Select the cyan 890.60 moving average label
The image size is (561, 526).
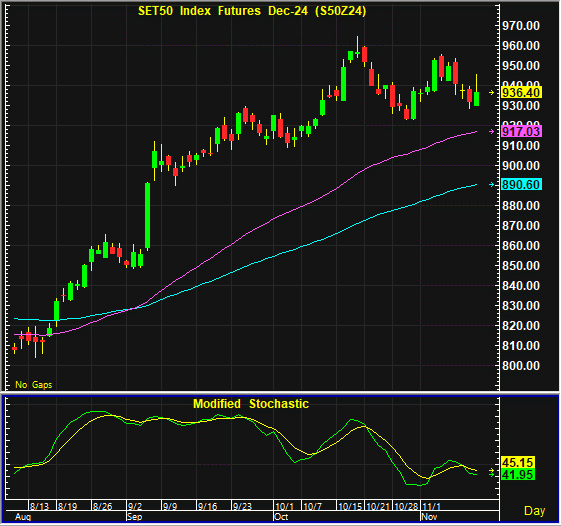pos(521,185)
